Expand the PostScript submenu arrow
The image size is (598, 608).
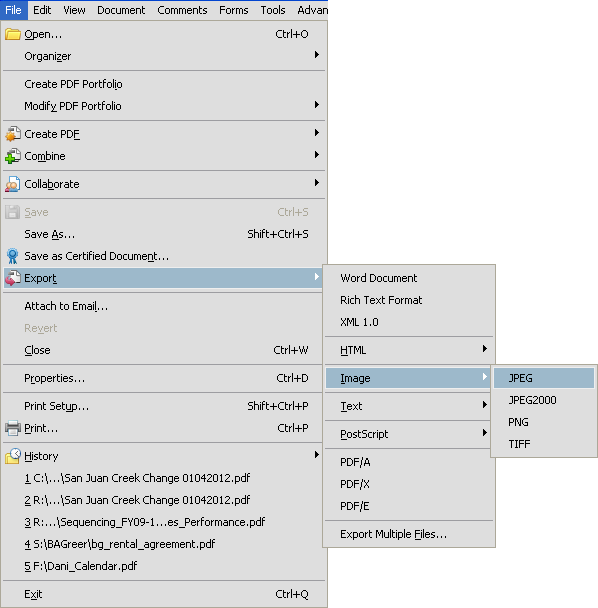coord(485,433)
